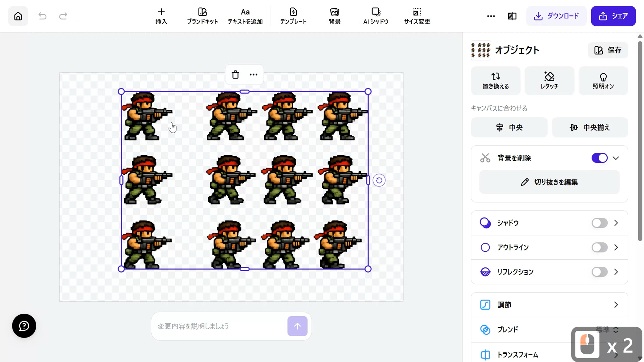This screenshot has width=644, height=362.
Task: Open the help chat bubble
Action: pyautogui.click(x=24, y=326)
